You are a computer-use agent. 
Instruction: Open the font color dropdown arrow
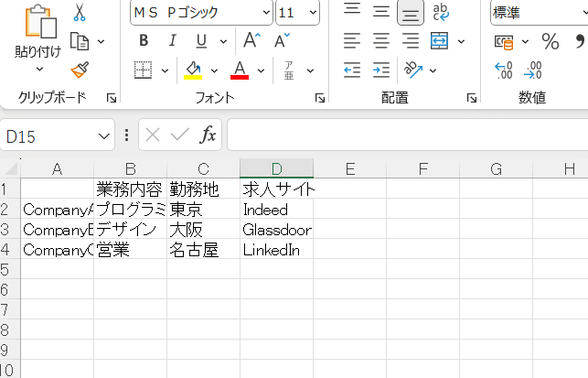pos(261,70)
